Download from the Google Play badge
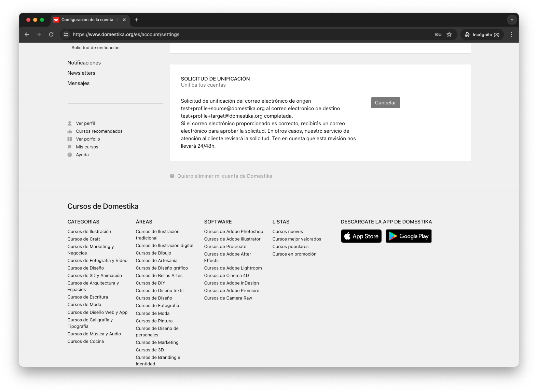Image resolution: width=538 pixels, height=392 pixels. [409, 236]
